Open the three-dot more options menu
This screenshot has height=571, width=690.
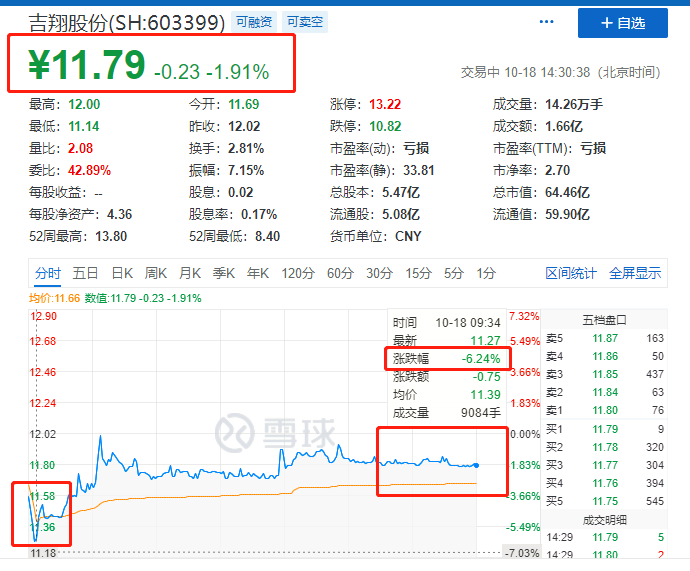[x=546, y=22]
